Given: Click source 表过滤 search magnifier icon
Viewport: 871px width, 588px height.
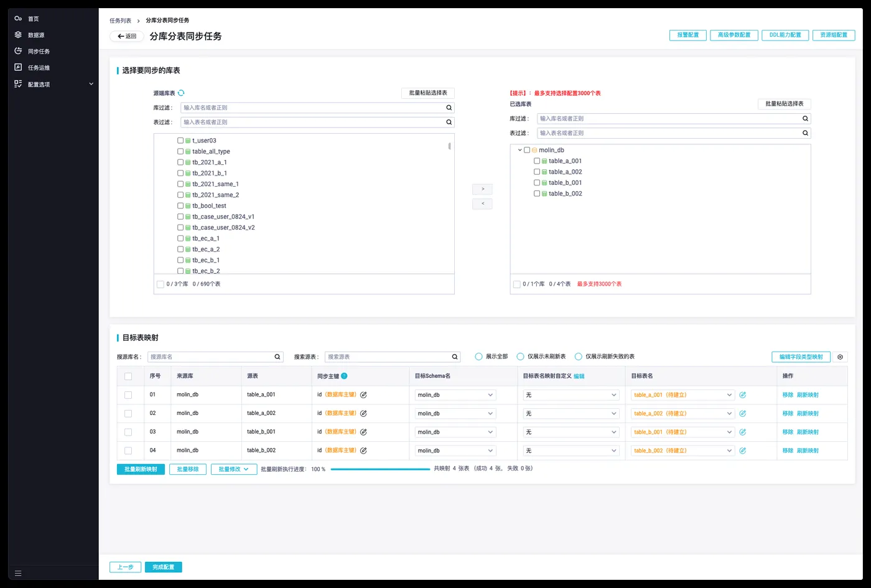Looking at the screenshot, I should pyautogui.click(x=449, y=122).
